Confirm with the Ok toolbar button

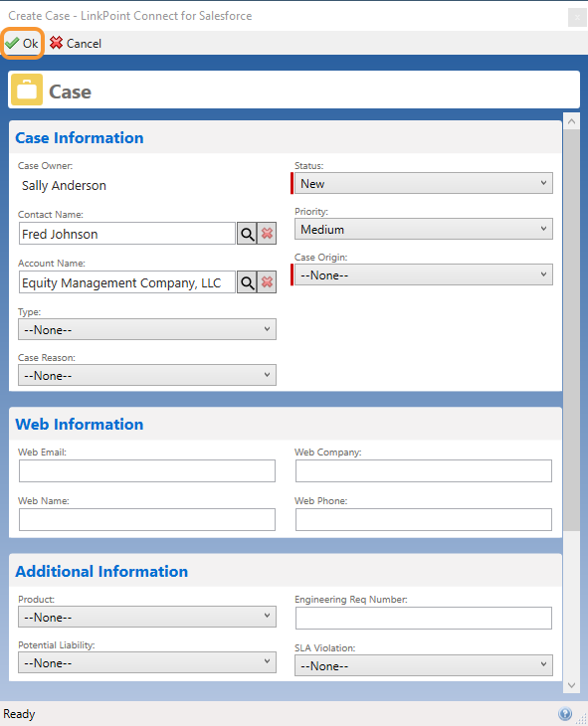pyautogui.click(x=22, y=44)
